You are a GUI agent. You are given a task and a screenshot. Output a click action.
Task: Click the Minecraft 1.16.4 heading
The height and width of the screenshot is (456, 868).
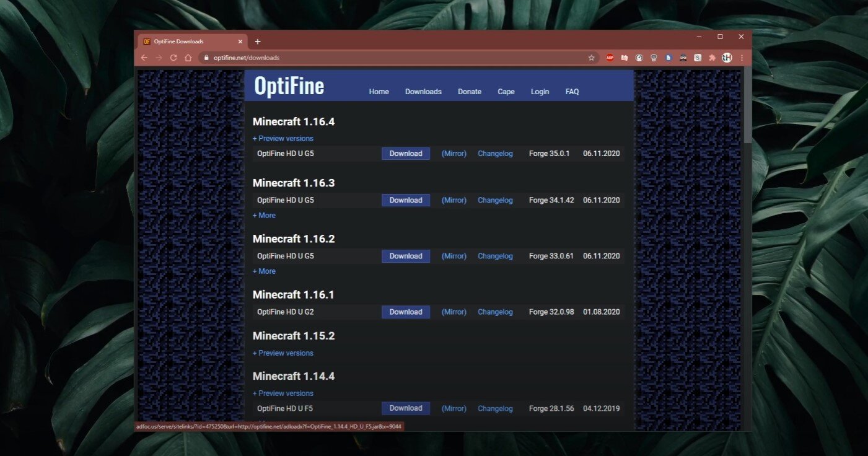click(294, 121)
